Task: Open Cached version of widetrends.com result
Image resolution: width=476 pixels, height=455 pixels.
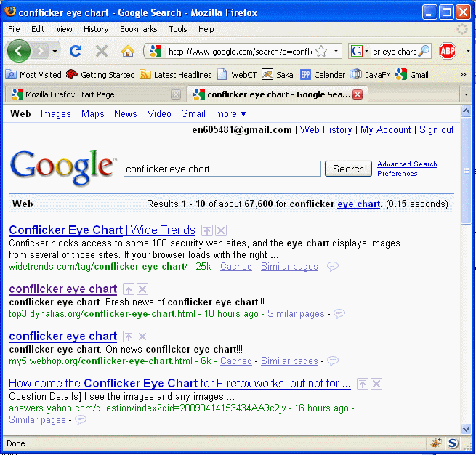Action: click(236, 267)
